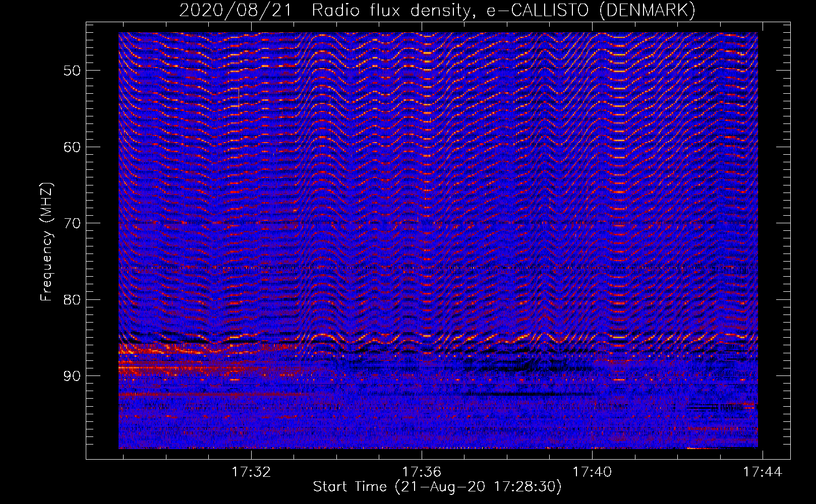Image resolution: width=816 pixels, height=504 pixels.
Task: Click the plot title mentioning e-CALLISTO (DENMARK)
Action: [437, 11]
